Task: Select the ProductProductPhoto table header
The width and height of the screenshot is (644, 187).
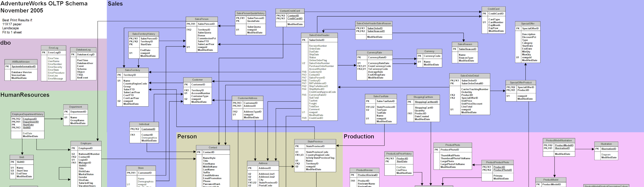Action: click(x=497, y=162)
